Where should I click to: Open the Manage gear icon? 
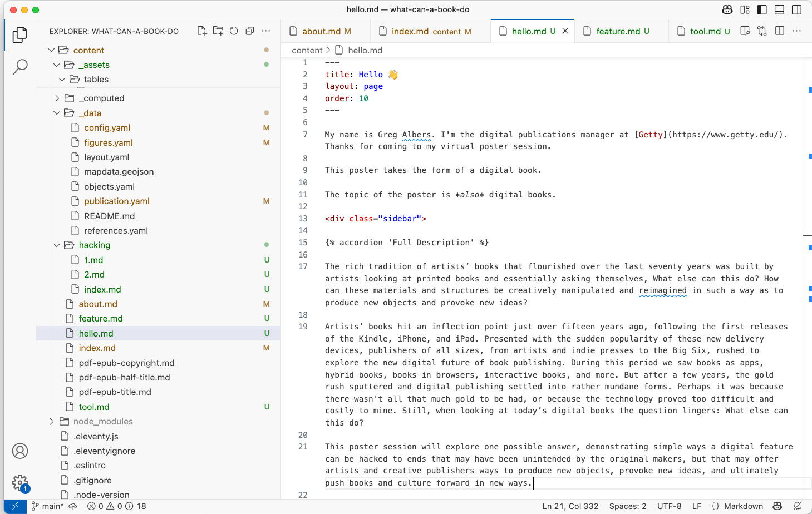[20, 482]
